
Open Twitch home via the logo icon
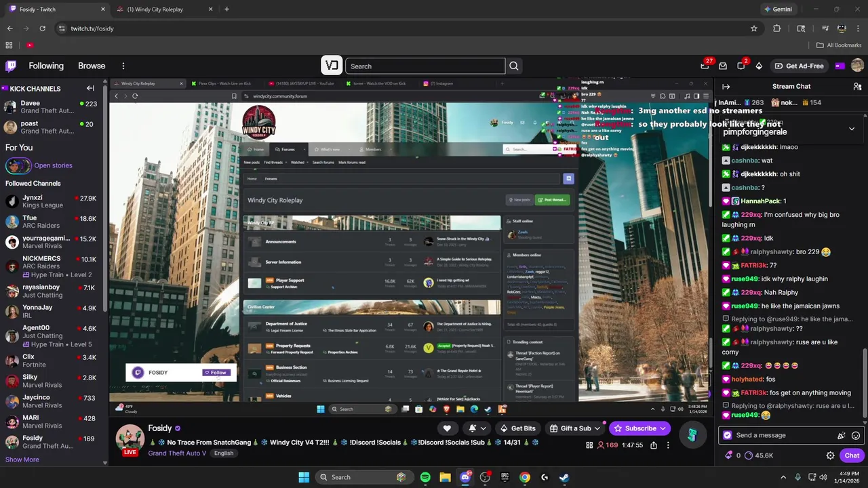[11, 66]
